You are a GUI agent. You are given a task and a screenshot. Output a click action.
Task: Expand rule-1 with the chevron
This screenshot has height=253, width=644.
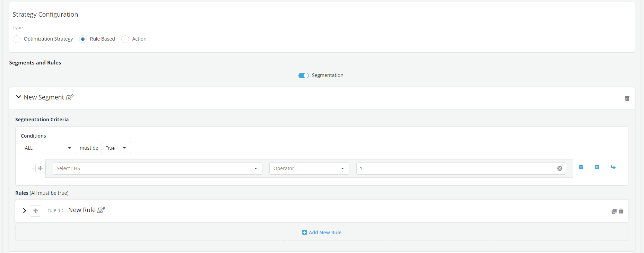click(x=24, y=211)
